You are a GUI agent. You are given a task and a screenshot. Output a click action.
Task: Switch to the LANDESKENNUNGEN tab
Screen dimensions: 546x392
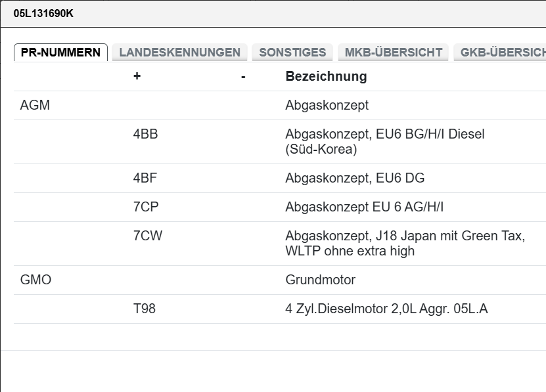(x=179, y=53)
